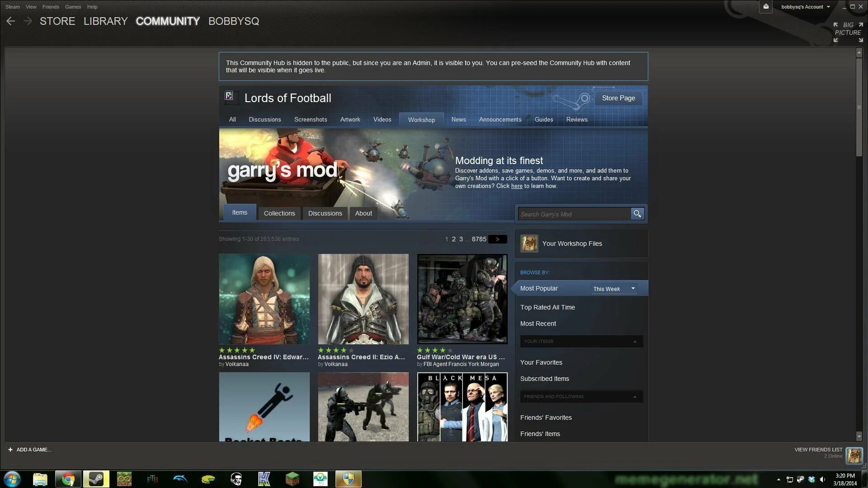The width and height of the screenshot is (868, 488).
Task: Click the search magnifier icon
Action: 637,214
